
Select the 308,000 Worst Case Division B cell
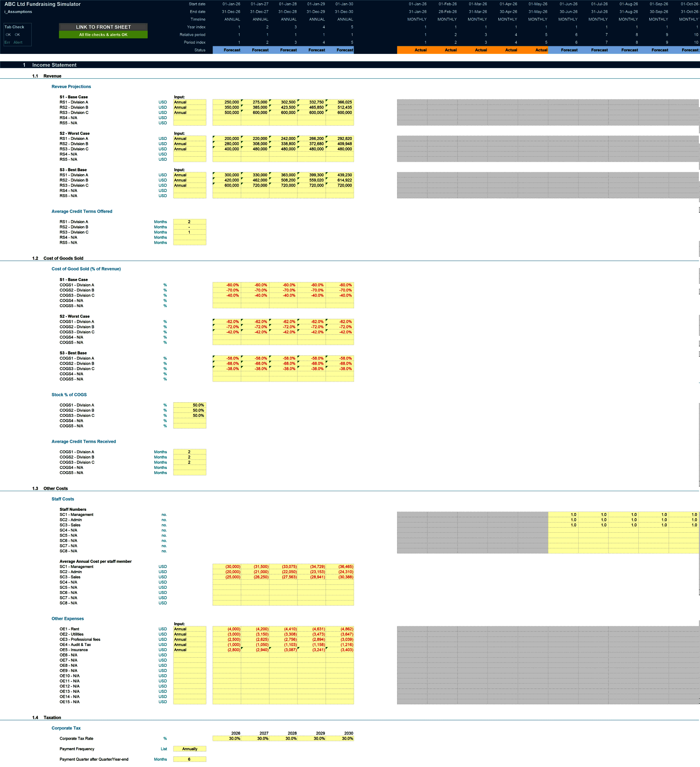tap(255, 144)
